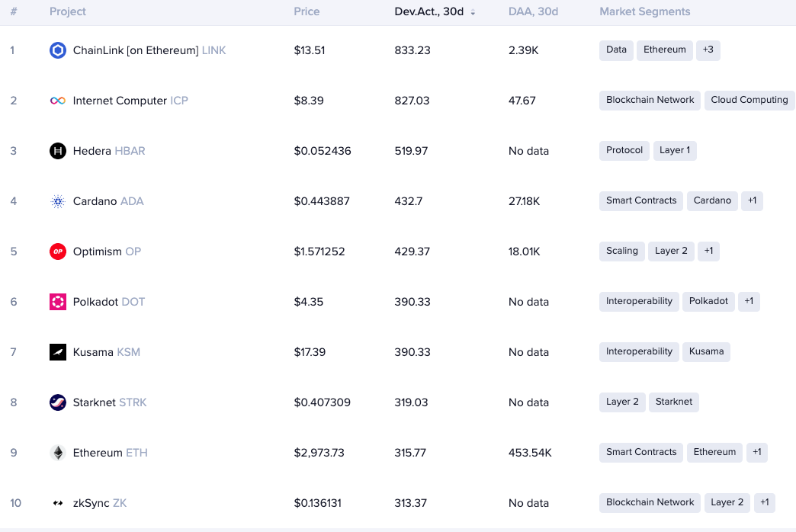Click ChainLink price $13.51
Viewport: 796px width, 532px height.
310,50
